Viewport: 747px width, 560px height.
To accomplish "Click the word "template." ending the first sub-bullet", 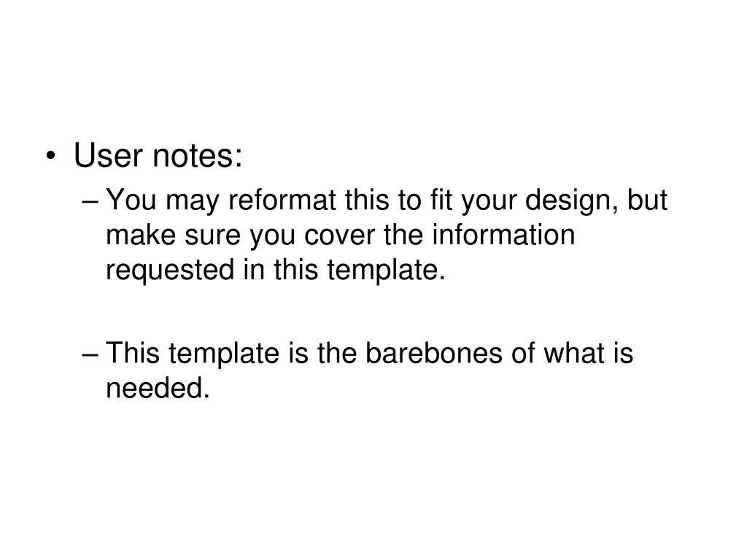I will tap(386, 271).
